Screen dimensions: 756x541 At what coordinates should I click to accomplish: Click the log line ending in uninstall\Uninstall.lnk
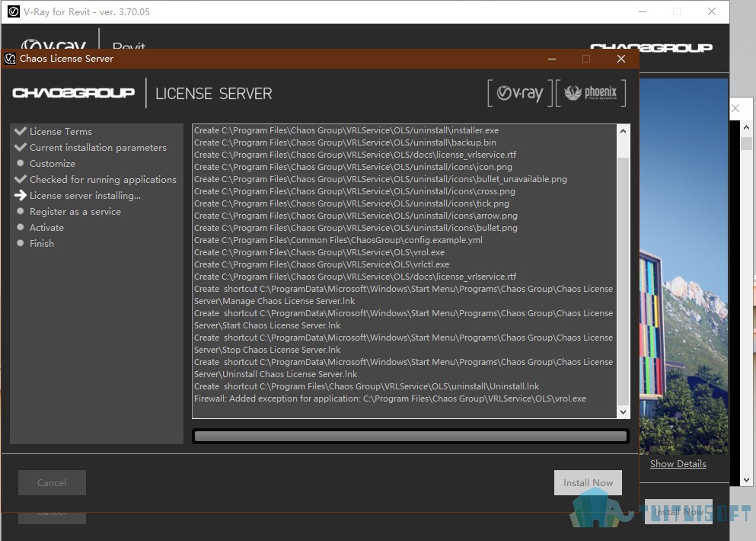[x=366, y=386]
